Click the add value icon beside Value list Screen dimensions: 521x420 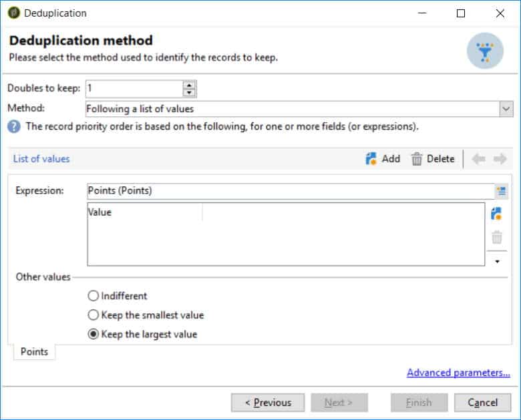pos(496,214)
